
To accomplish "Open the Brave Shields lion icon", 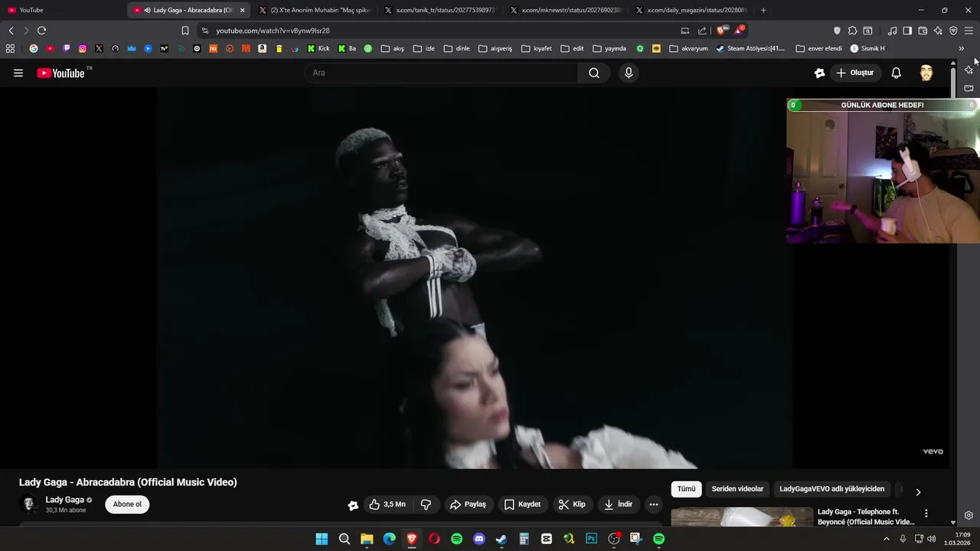I will click(722, 31).
